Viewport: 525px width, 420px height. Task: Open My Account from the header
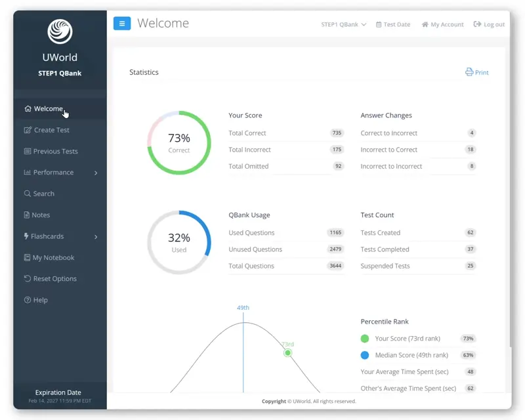[443, 24]
